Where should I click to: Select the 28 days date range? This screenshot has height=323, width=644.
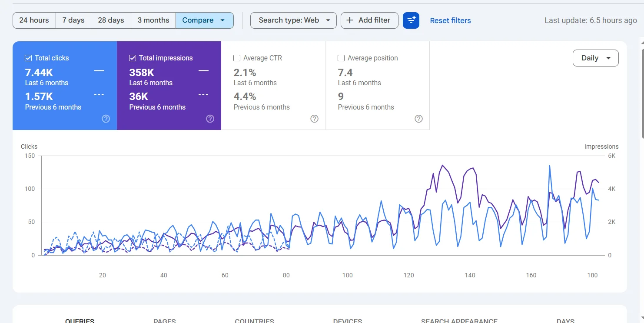point(111,20)
